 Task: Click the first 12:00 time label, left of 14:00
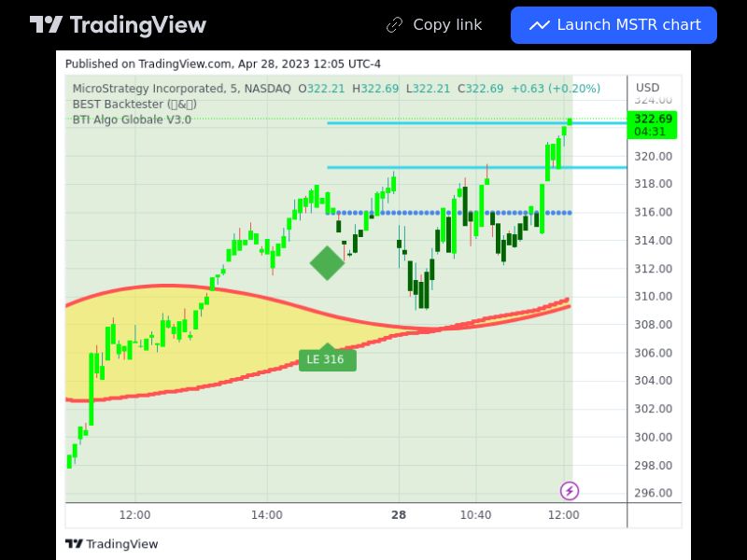(134, 515)
